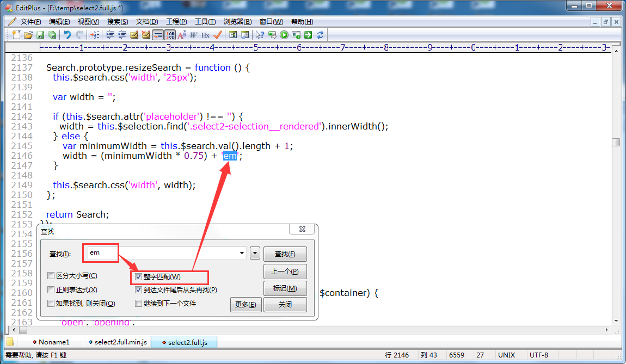Create a new document with New icon

click(16, 35)
